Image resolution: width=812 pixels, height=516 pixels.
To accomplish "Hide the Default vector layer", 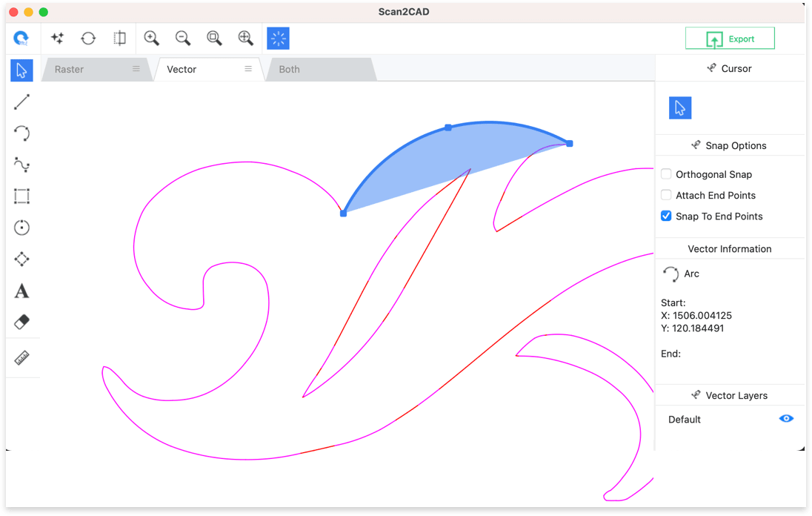I will click(786, 418).
